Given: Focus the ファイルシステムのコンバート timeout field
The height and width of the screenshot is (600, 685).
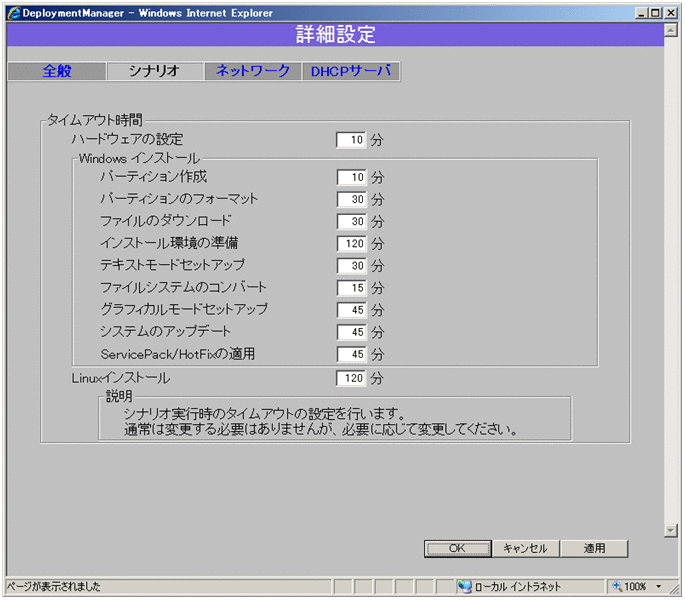Looking at the screenshot, I should click(351, 288).
